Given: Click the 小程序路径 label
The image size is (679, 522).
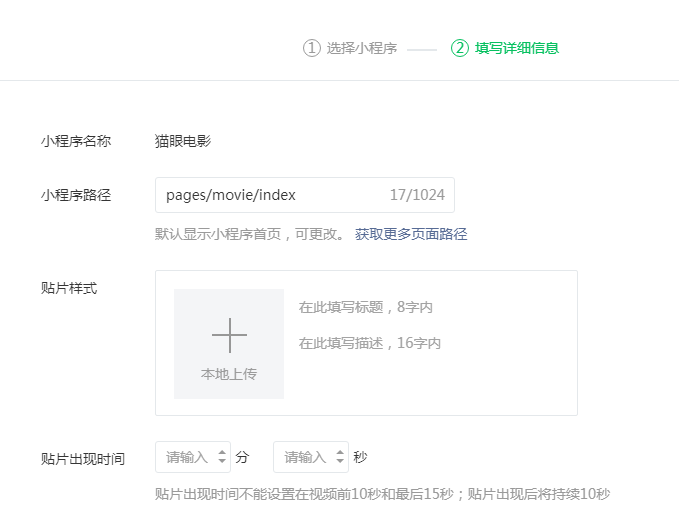Looking at the screenshot, I should pos(76,195).
